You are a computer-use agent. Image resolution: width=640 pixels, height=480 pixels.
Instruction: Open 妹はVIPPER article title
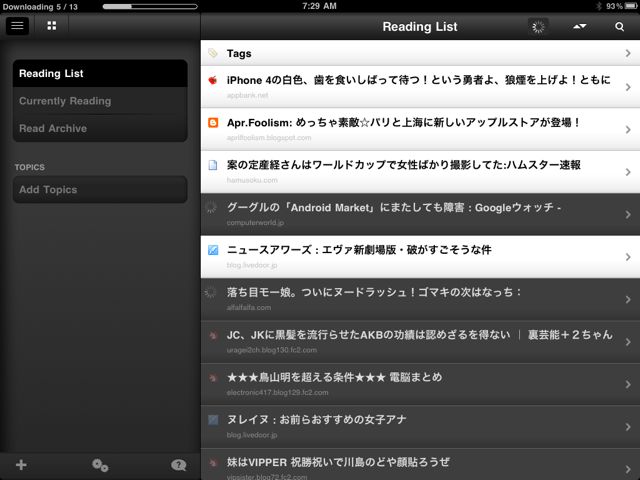click(338, 462)
